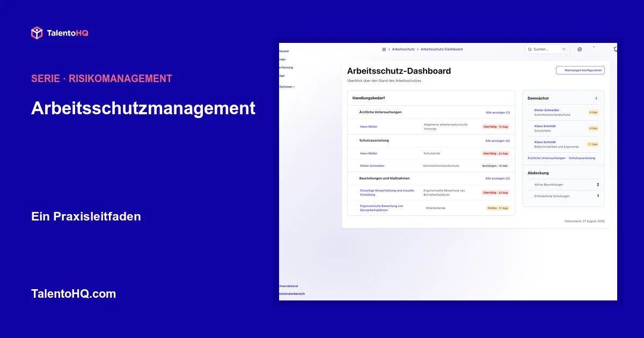Click the SERIE · RISIKOMANAGEMENT label
The image size is (644, 338).
pyautogui.click(x=101, y=78)
